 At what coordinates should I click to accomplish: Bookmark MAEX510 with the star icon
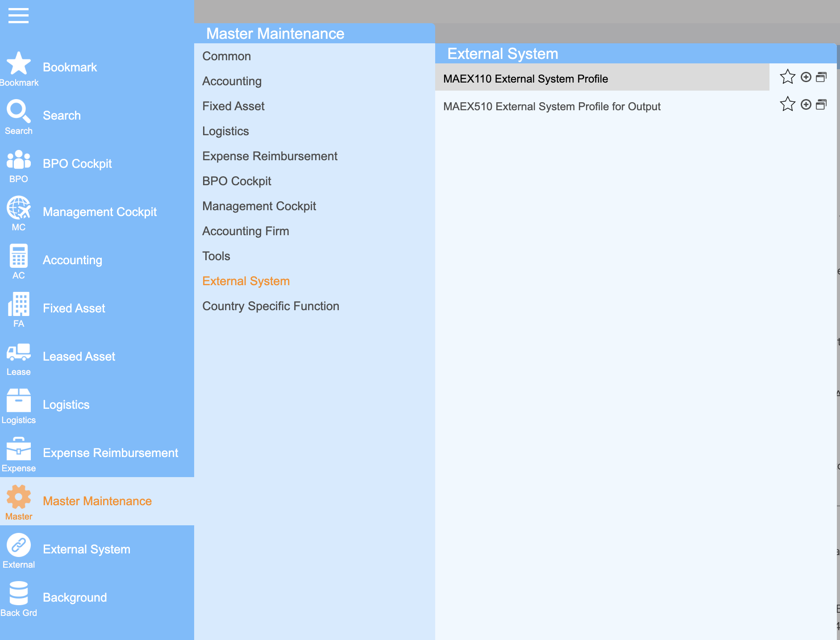(787, 104)
